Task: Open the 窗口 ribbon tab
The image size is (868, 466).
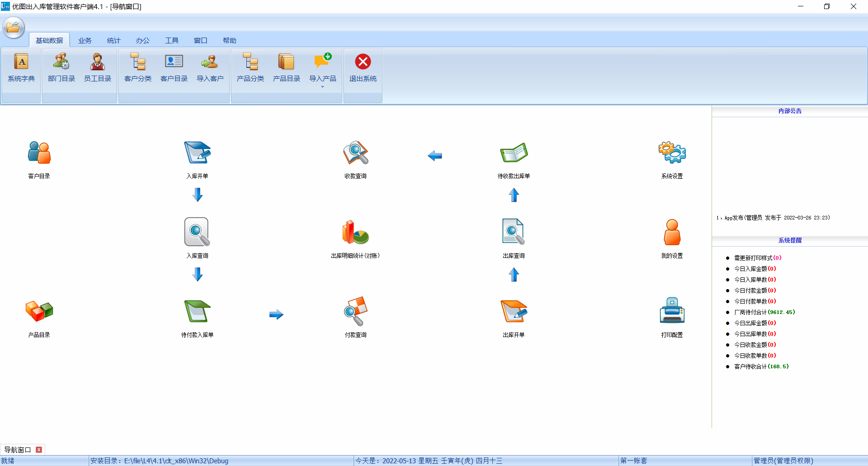Action: click(201, 40)
